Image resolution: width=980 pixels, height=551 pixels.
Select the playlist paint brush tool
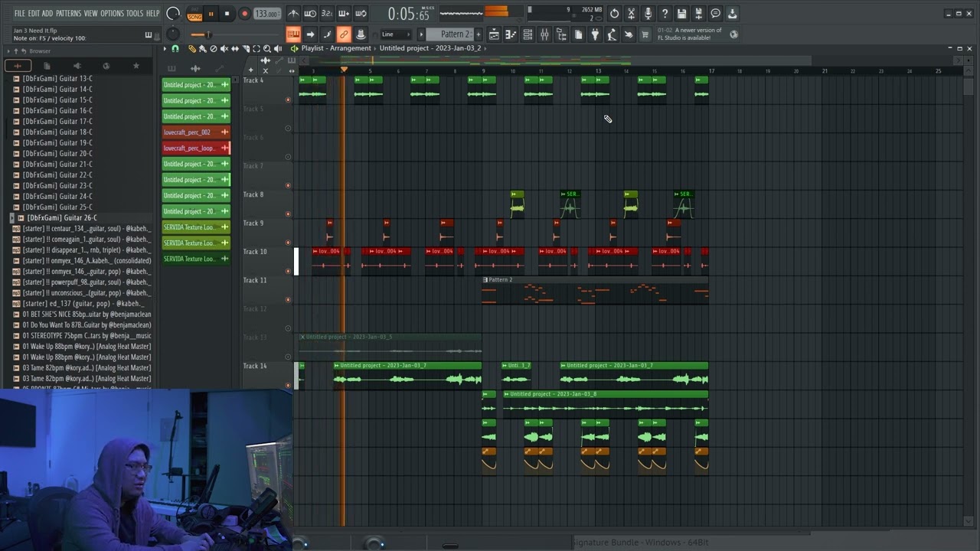coord(203,48)
